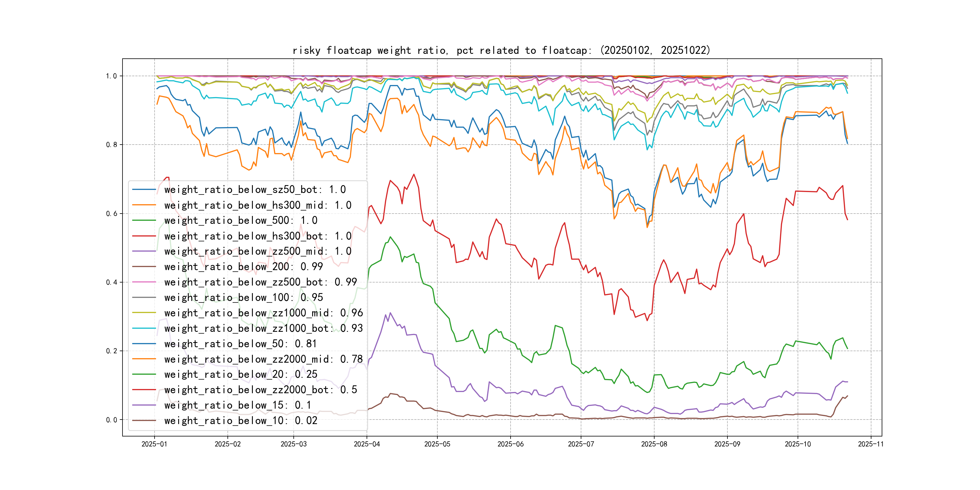
Task: Select legend entry weight_ratio_below_50: 0.81
Action: point(240,344)
